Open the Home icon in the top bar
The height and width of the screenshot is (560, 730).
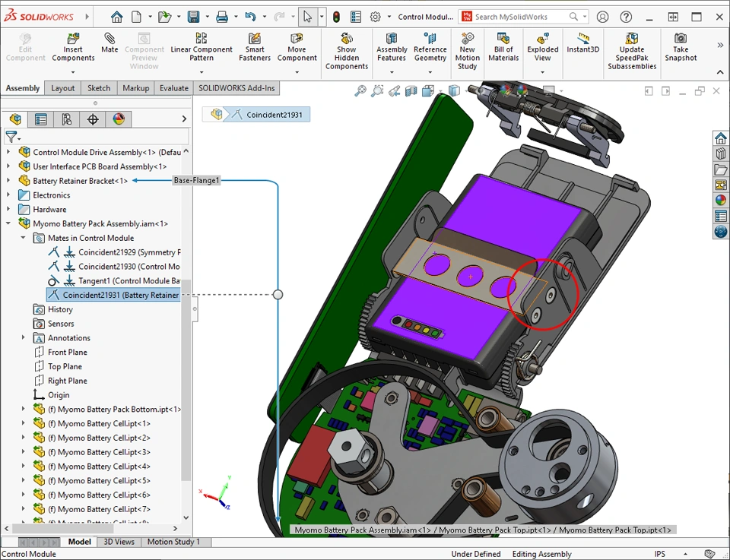coord(116,17)
